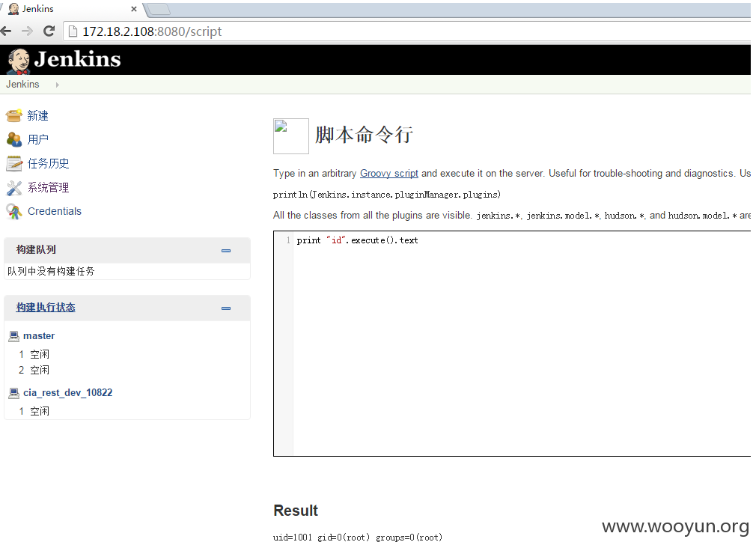The width and height of the screenshot is (756, 548).
Task: Click the 任务历史 notepad icon
Action: tap(14, 163)
